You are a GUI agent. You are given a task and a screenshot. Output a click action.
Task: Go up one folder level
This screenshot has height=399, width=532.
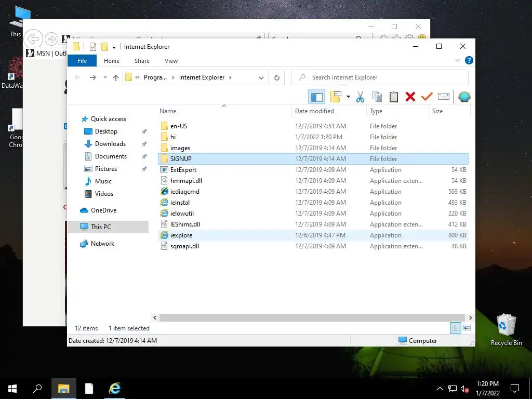[x=116, y=78]
